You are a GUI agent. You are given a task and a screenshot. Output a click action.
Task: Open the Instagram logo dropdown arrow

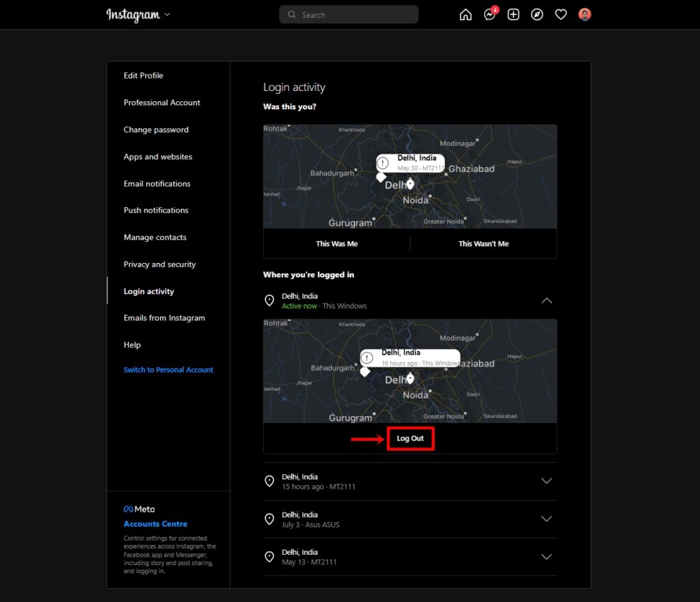(166, 14)
